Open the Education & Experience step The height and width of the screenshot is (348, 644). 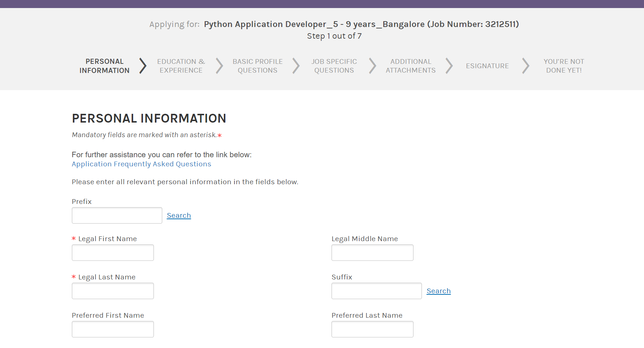181,66
